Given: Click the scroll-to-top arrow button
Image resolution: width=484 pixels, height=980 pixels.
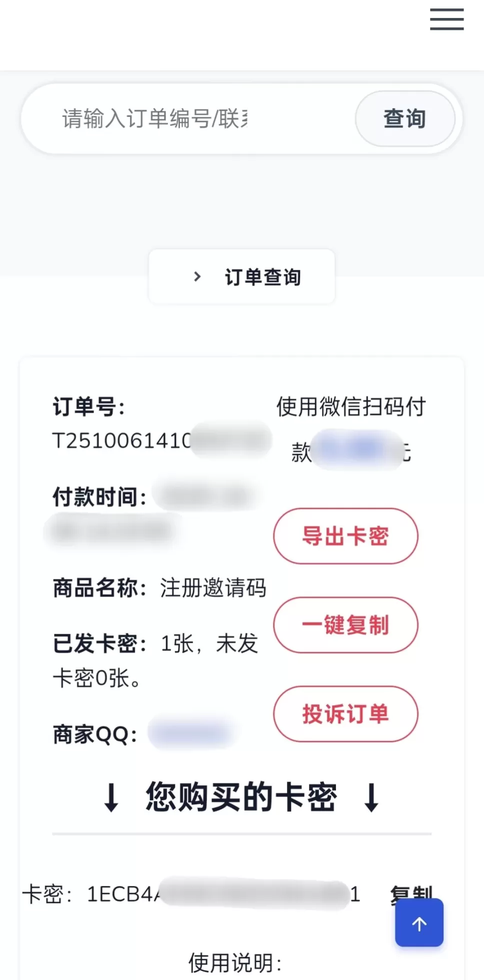Looking at the screenshot, I should (x=419, y=923).
